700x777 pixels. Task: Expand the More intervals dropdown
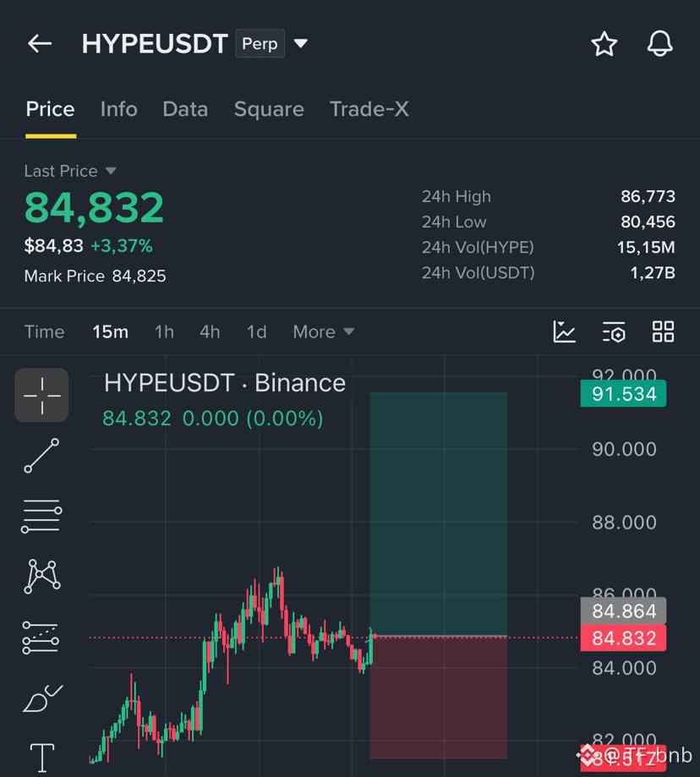pyautogui.click(x=324, y=331)
